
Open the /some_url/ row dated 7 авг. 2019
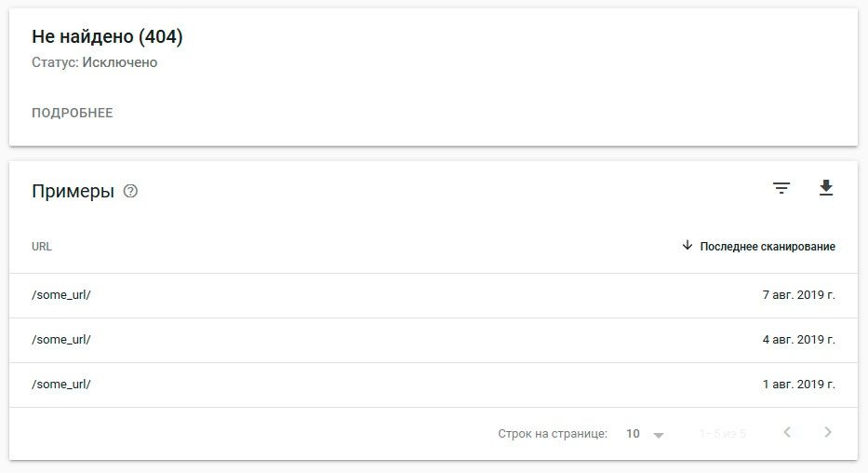(434, 295)
